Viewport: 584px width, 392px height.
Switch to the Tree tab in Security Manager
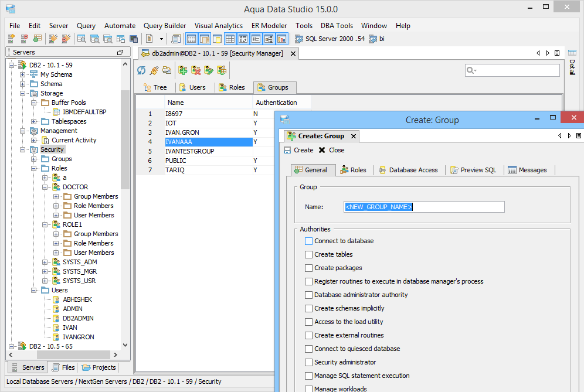[x=155, y=87]
